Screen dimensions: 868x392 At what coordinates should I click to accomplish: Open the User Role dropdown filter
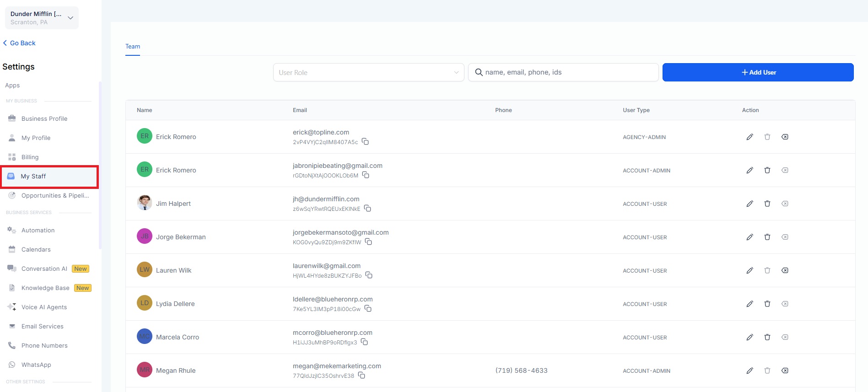(368, 72)
